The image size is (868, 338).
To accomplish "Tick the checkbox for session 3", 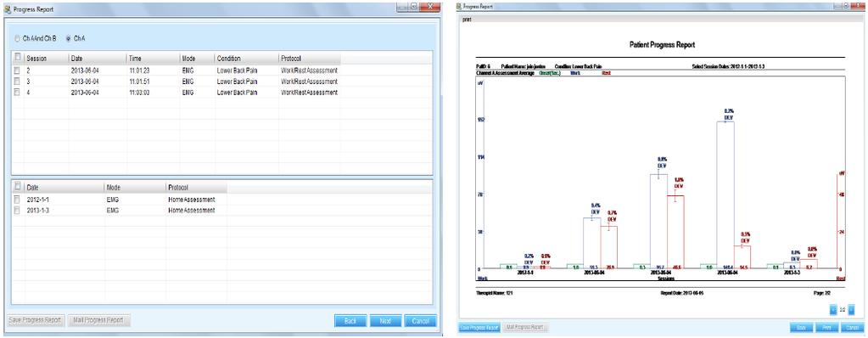I will click(x=17, y=82).
